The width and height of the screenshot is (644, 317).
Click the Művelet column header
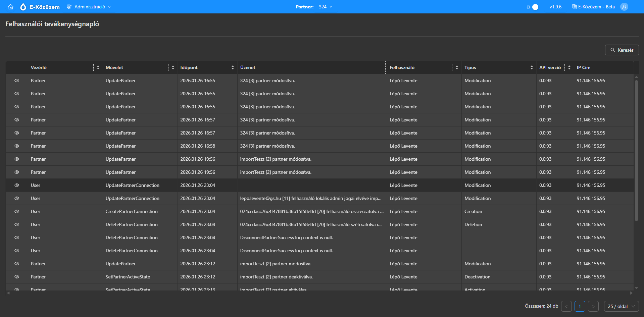pos(114,67)
